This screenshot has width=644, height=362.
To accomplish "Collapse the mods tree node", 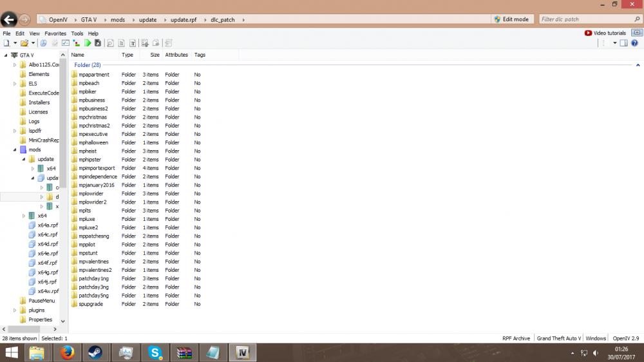I will pos(15,149).
